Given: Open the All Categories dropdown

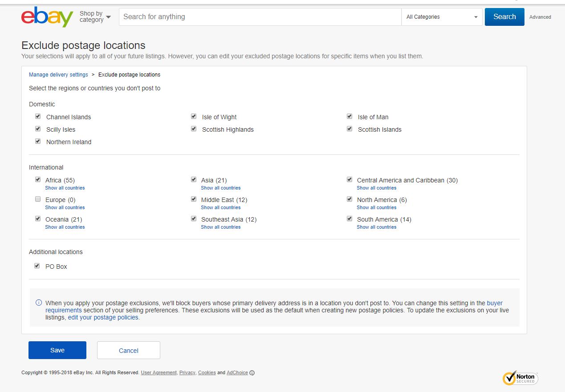Looking at the screenshot, I should 441,16.
